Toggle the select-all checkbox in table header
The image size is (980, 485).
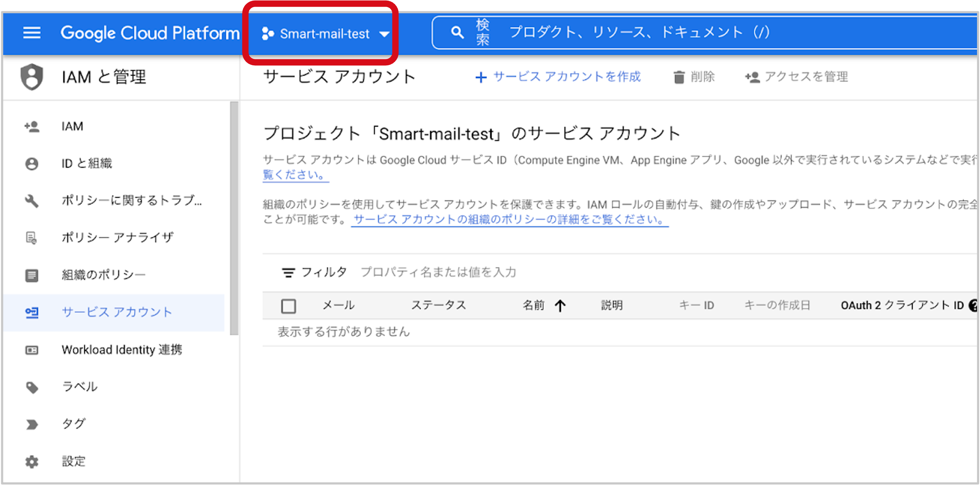[288, 306]
